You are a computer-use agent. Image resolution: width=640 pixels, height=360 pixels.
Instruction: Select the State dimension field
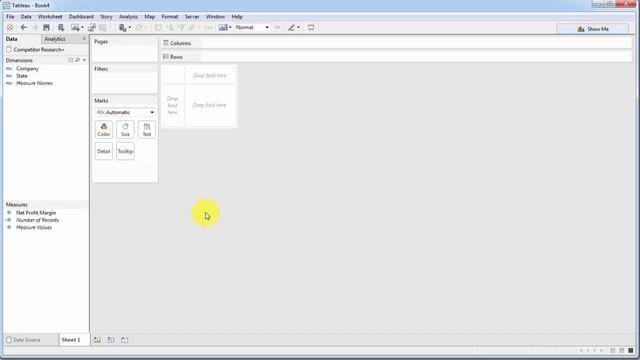pos(22,76)
